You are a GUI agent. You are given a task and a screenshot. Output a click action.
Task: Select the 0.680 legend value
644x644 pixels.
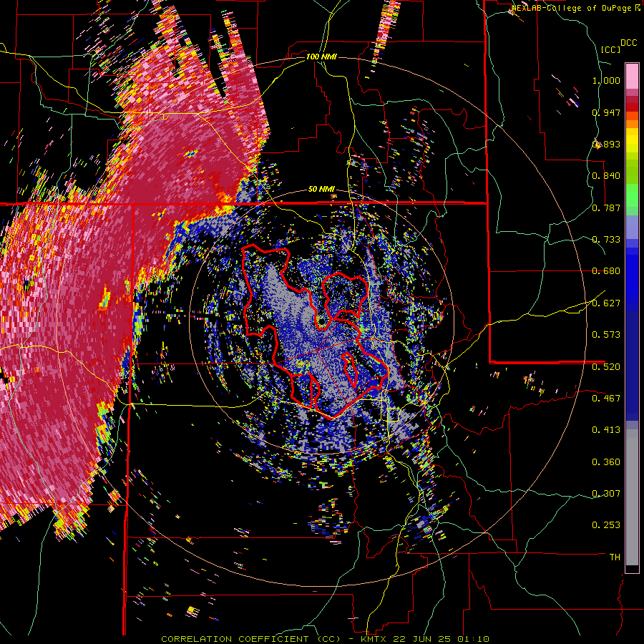click(606, 271)
